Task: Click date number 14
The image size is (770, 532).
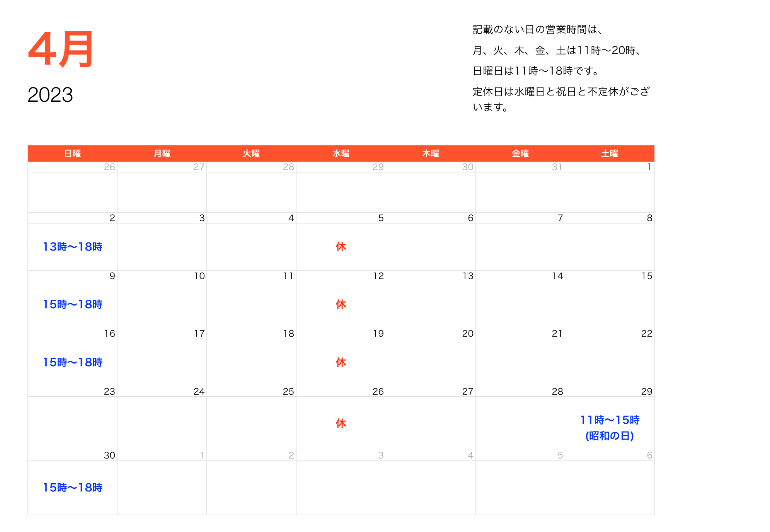Action: pos(558,276)
